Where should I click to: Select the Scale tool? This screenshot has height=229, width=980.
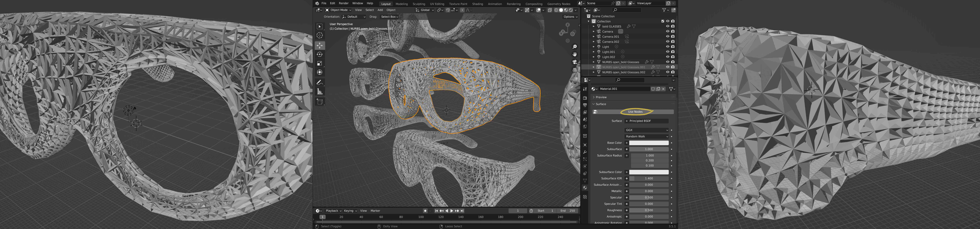[320, 63]
